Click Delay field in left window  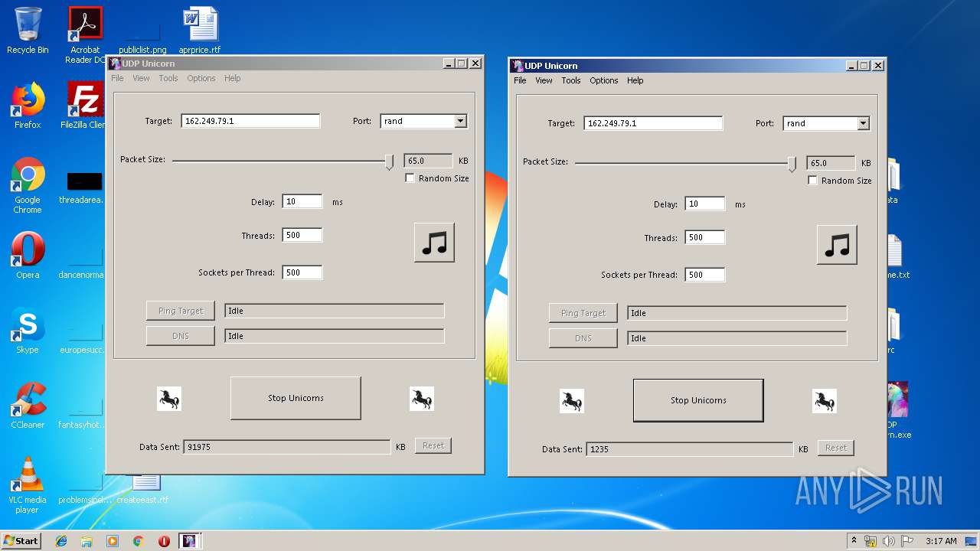coord(302,202)
